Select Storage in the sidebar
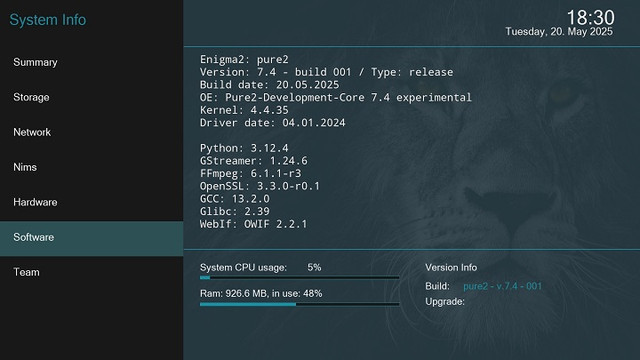Viewport: 640px width, 360px height. pyautogui.click(x=91, y=98)
